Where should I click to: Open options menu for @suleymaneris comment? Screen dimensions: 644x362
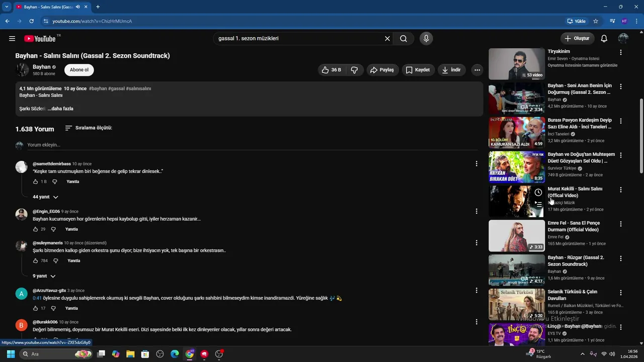[476, 243]
